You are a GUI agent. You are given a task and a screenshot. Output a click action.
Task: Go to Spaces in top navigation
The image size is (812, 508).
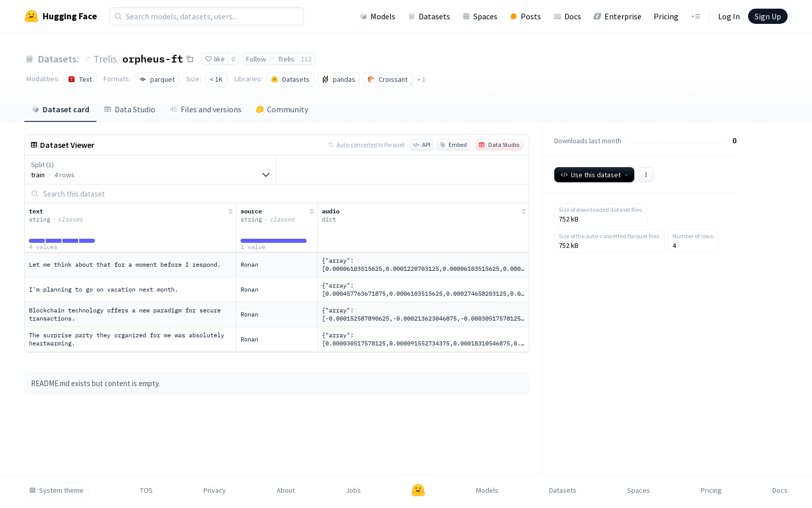click(x=480, y=16)
